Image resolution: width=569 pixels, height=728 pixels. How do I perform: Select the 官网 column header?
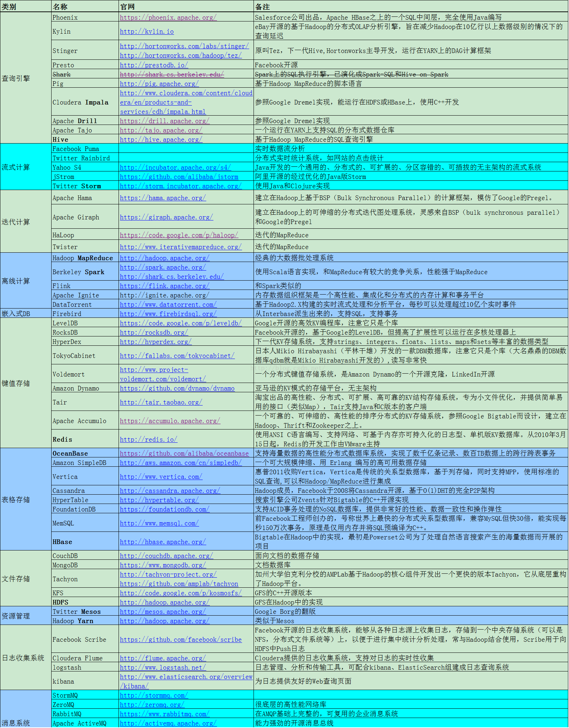pyautogui.click(x=186, y=6)
